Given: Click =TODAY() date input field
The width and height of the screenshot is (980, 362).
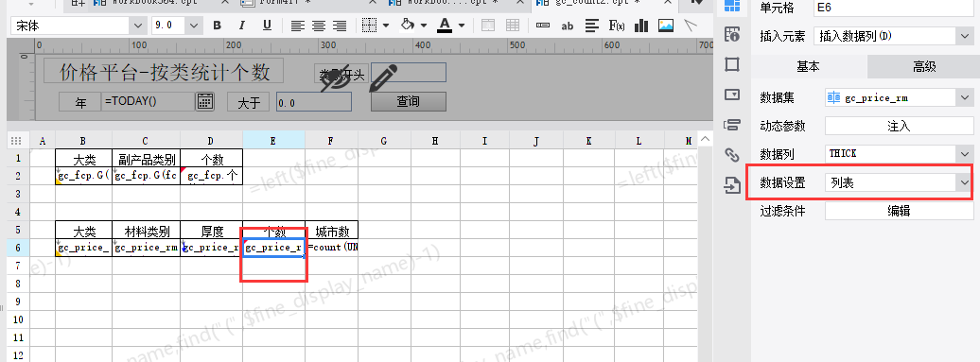Looking at the screenshot, I should pyautogui.click(x=149, y=101).
